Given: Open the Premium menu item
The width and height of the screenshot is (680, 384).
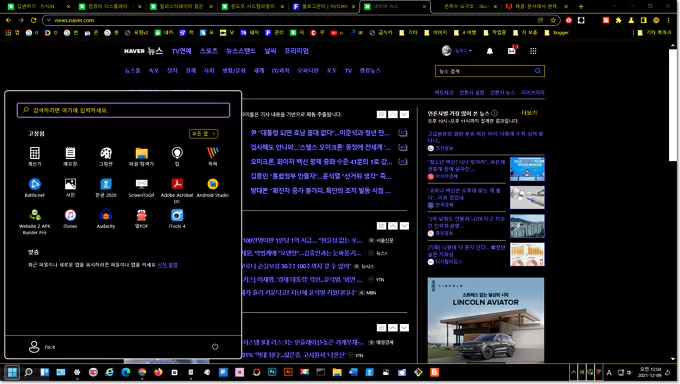Looking at the screenshot, I should click(x=296, y=51).
